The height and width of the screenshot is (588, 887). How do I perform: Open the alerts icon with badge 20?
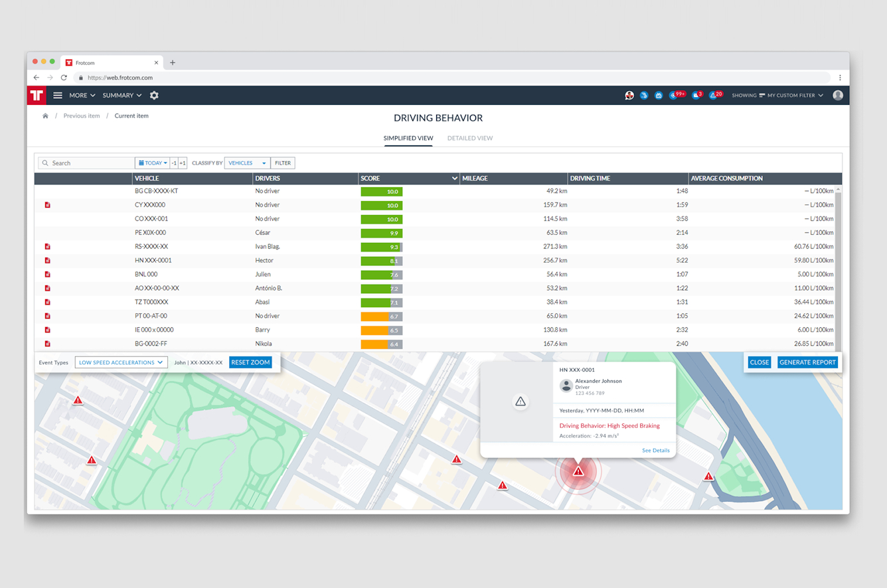pyautogui.click(x=713, y=96)
